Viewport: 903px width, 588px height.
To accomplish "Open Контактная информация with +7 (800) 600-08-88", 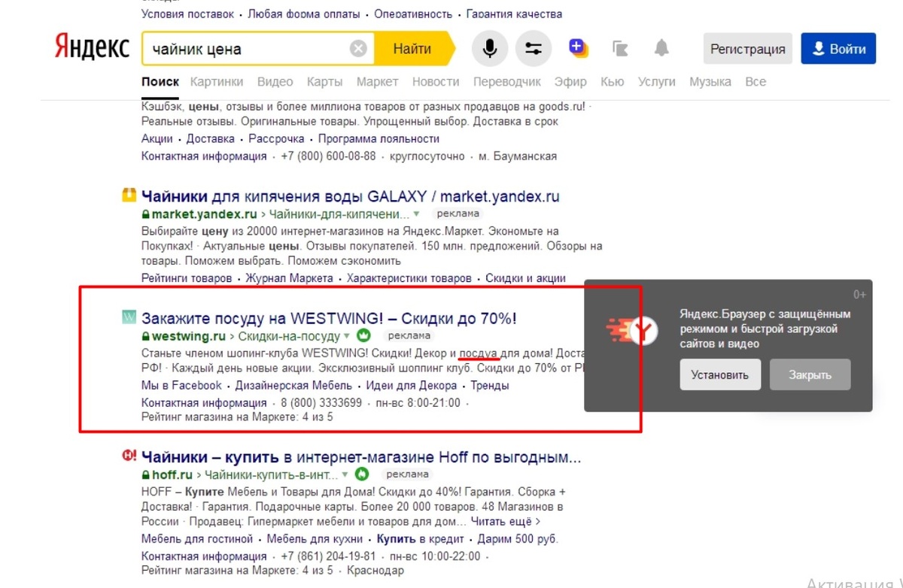I will click(x=204, y=156).
